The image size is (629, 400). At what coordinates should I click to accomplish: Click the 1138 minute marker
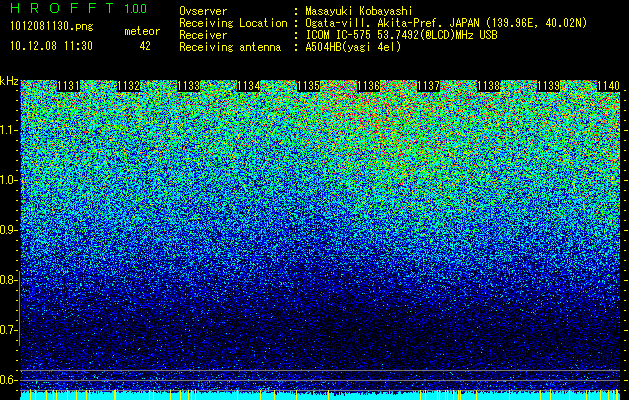pos(489,86)
